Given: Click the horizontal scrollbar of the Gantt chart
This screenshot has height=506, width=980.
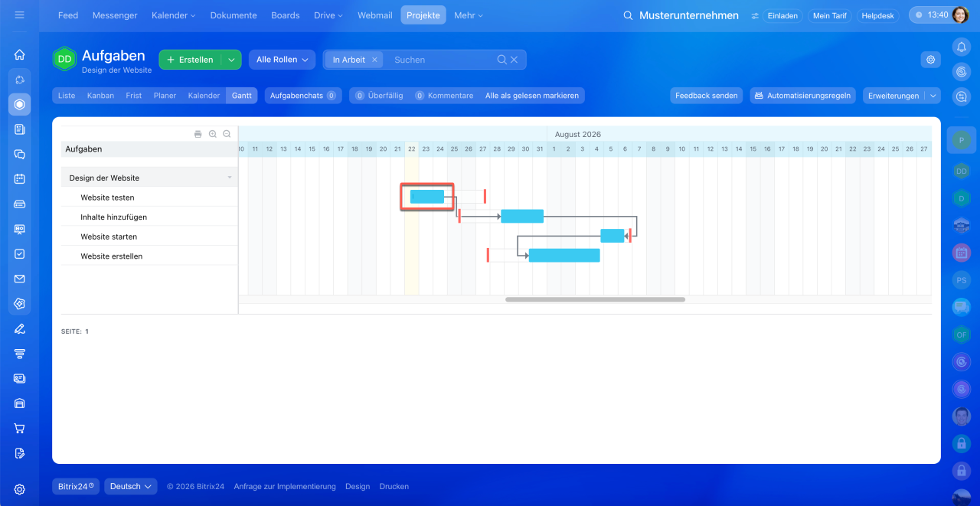Looking at the screenshot, I should click(595, 299).
